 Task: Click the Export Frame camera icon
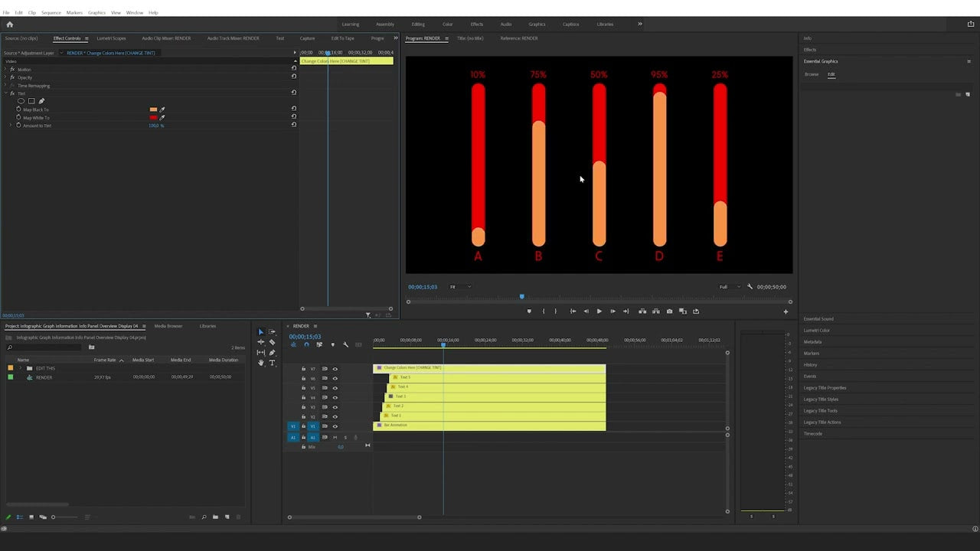tap(669, 311)
